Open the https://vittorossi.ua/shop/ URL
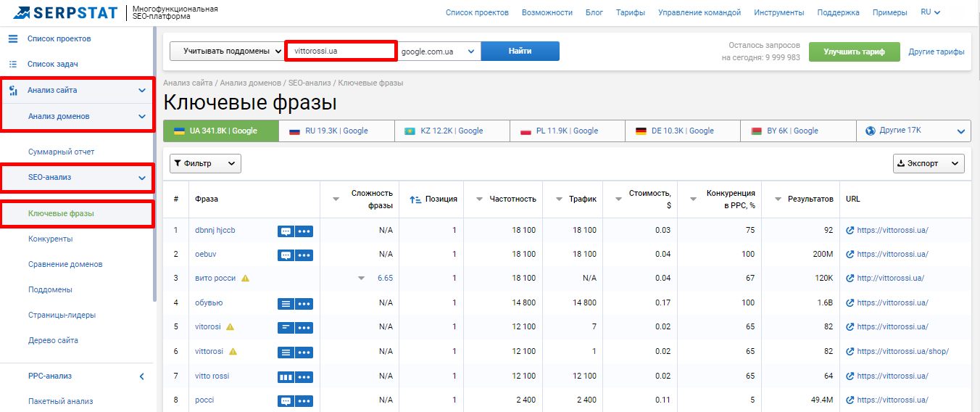 pyautogui.click(x=903, y=351)
